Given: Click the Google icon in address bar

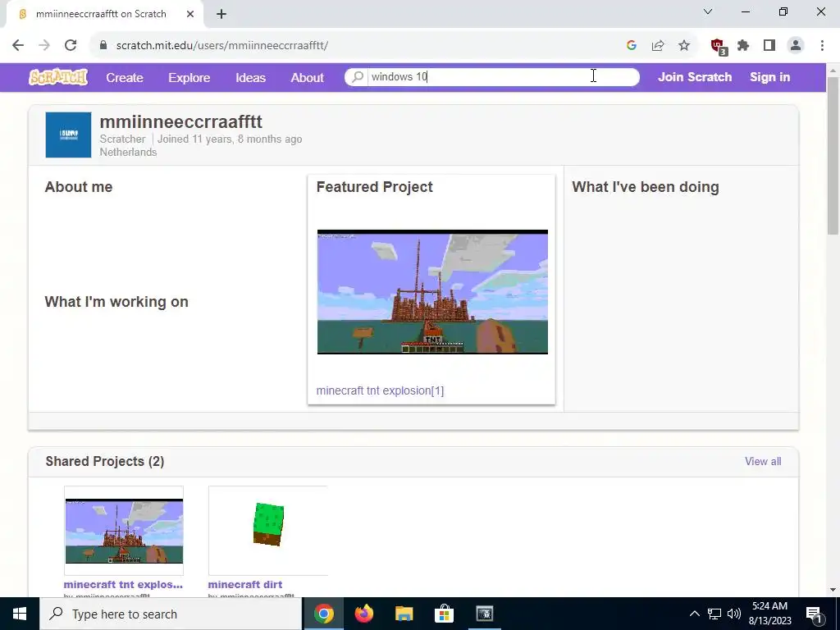Looking at the screenshot, I should tap(631, 46).
